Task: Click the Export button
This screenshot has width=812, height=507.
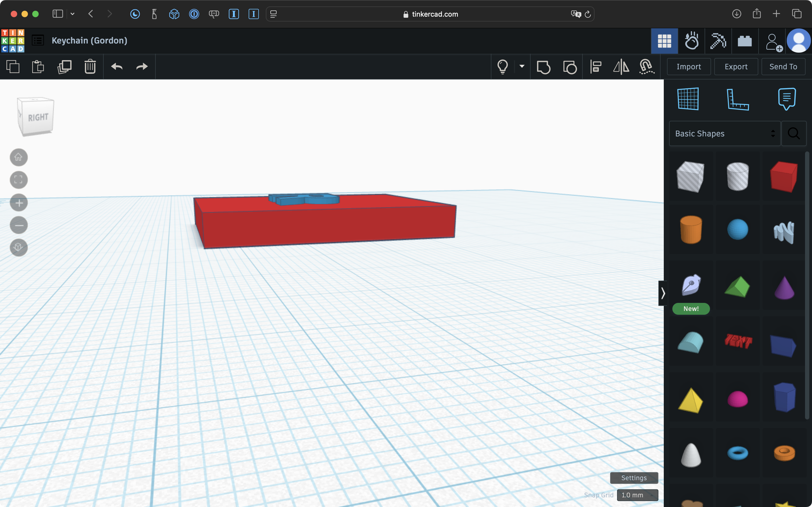Action: click(x=736, y=67)
